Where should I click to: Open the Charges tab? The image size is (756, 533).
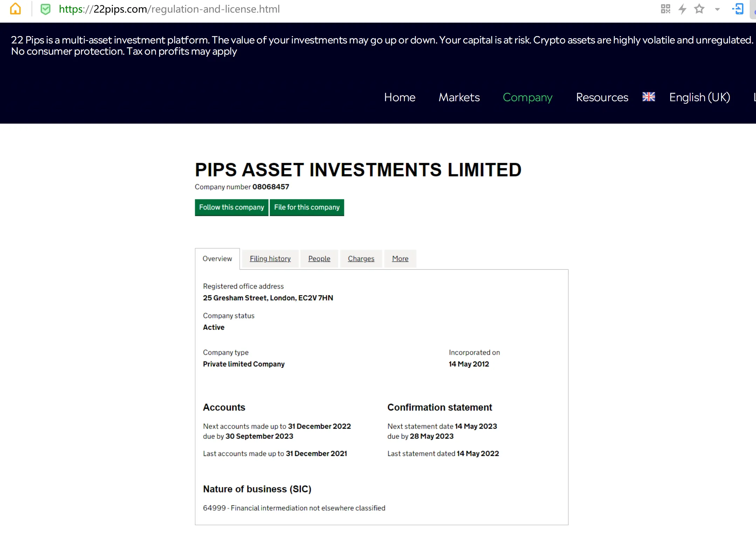pyautogui.click(x=361, y=258)
